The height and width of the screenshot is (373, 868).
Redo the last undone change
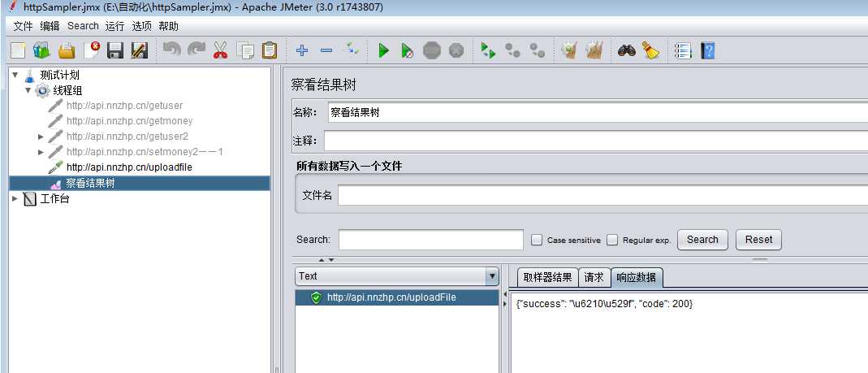[196, 51]
